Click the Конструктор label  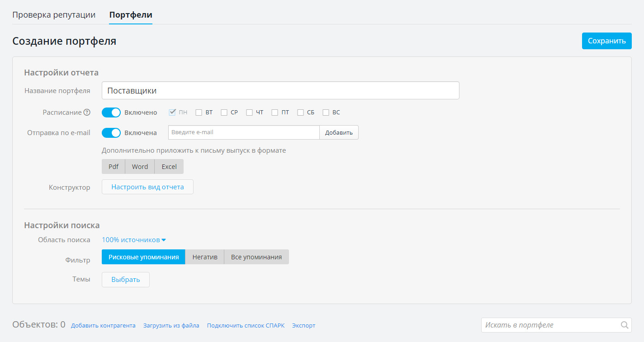70,187
